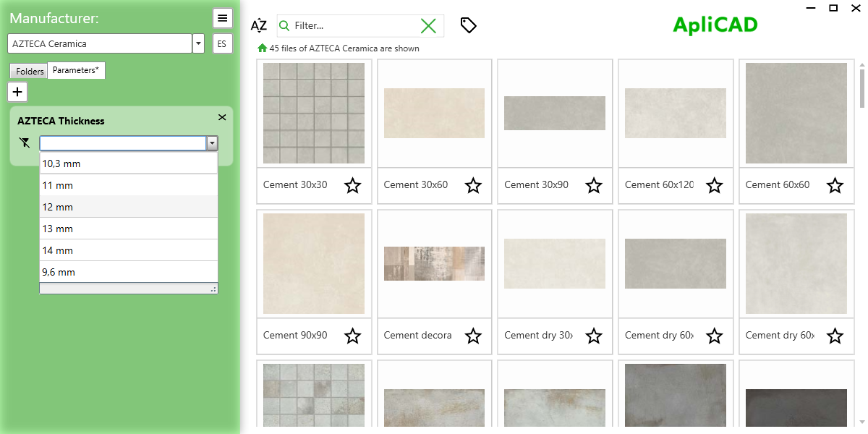Click the home icon next to the files count
This screenshot has height=434, width=868.
(261, 48)
